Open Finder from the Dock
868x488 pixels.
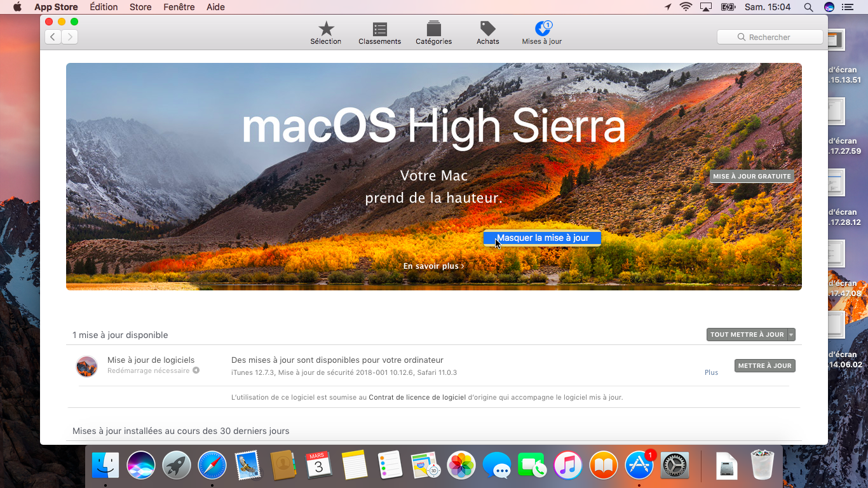(x=105, y=465)
